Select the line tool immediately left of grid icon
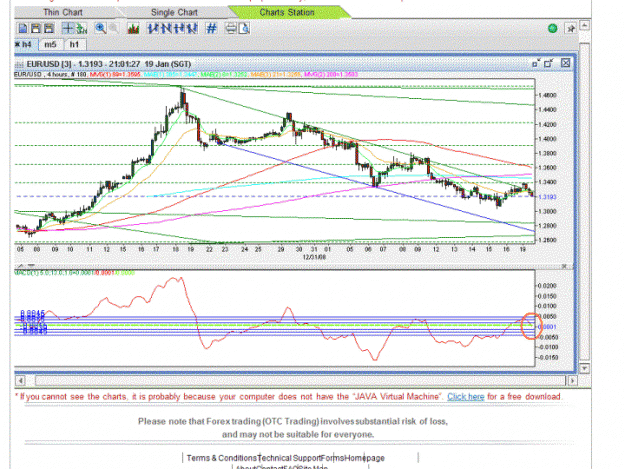Image resolution: width=625 pixels, height=469 pixels. pyautogui.click(x=193, y=28)
